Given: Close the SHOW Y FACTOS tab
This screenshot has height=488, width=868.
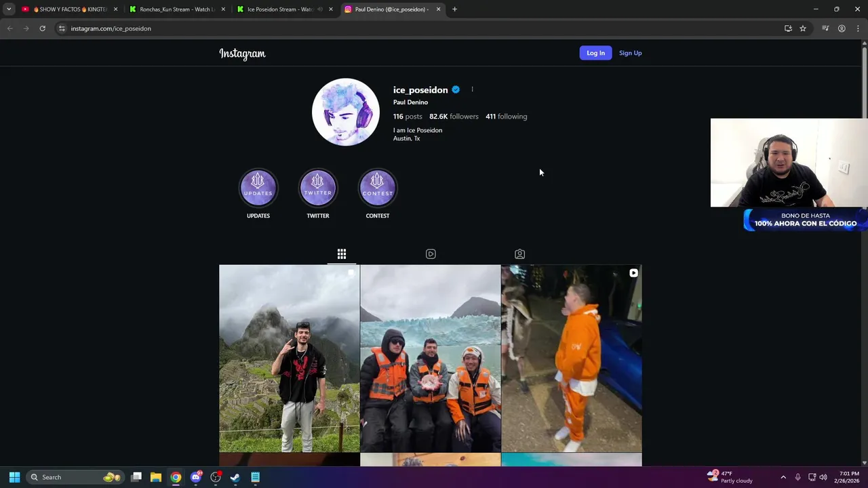Looking at the screenshot, I should [x=115, y=9].
